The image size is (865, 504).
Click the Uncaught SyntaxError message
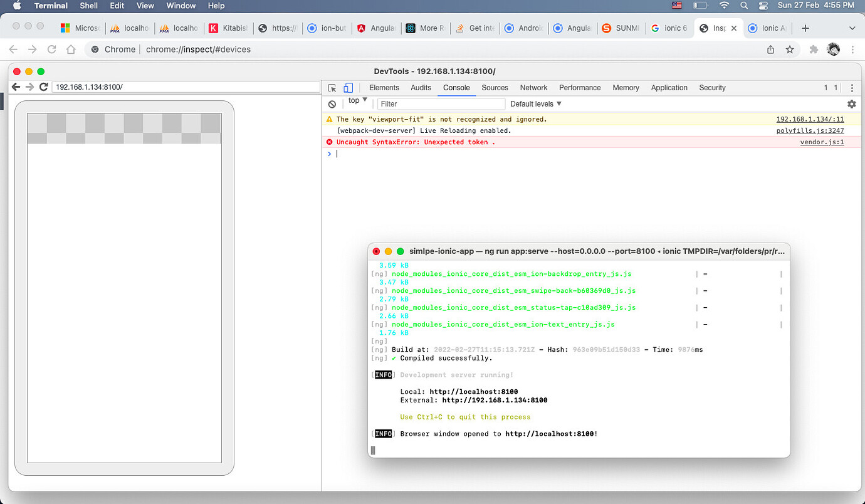416,142
